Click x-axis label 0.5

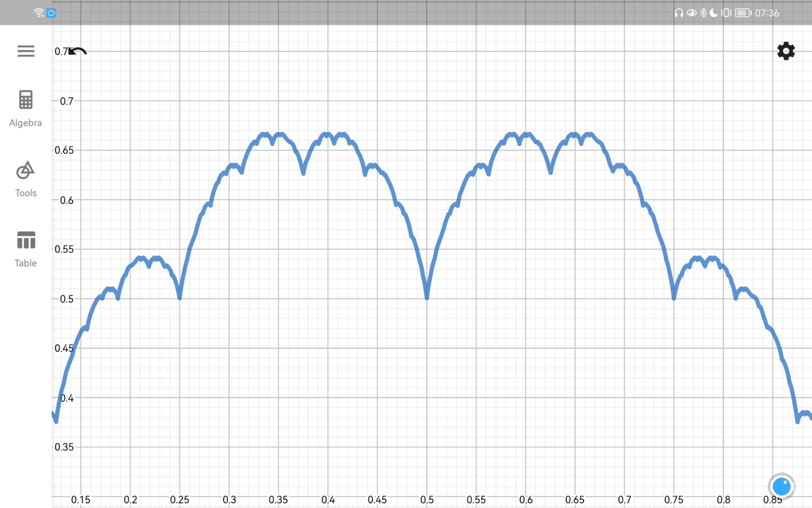coord(427,500)
